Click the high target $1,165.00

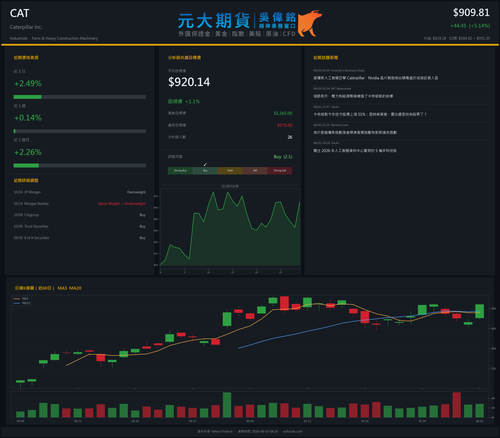(283, 113)
